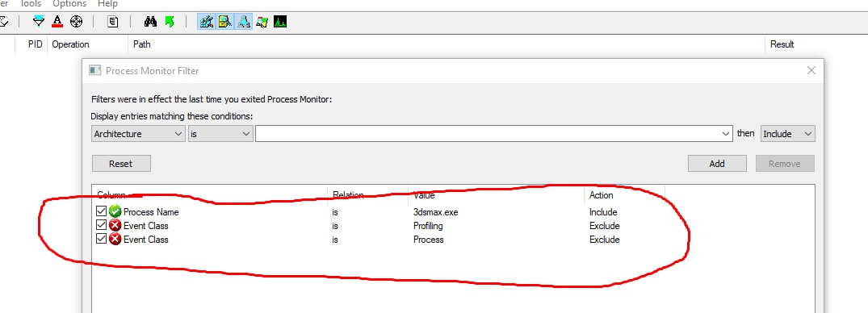Click the 'Include' action cell in list
Image resolution: width=868 pixels, height=313 pixels.
pyautogui.click(x=603, y=212)
